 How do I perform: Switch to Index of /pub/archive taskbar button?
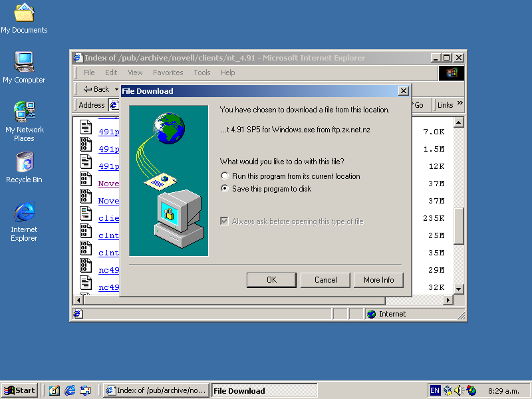(156, 390)
